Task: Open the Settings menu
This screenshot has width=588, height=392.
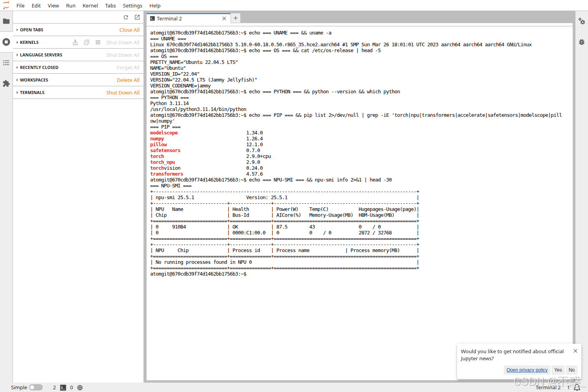Action: point(132,5)
